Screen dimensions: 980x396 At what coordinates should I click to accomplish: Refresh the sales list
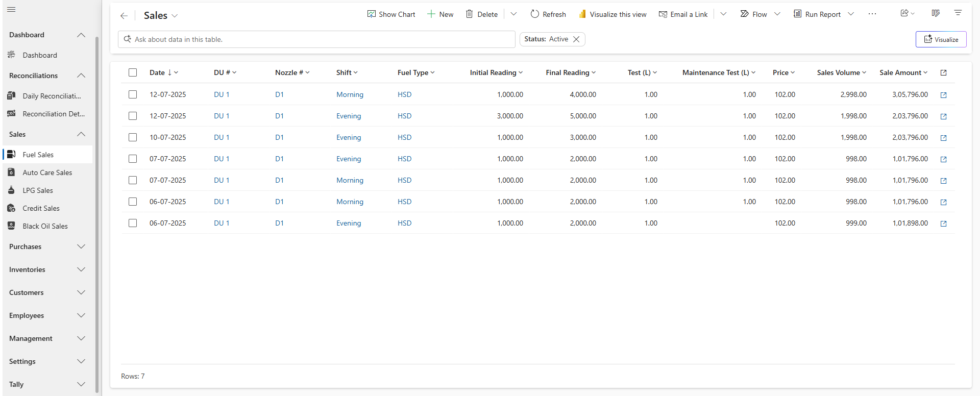[548, 14]
